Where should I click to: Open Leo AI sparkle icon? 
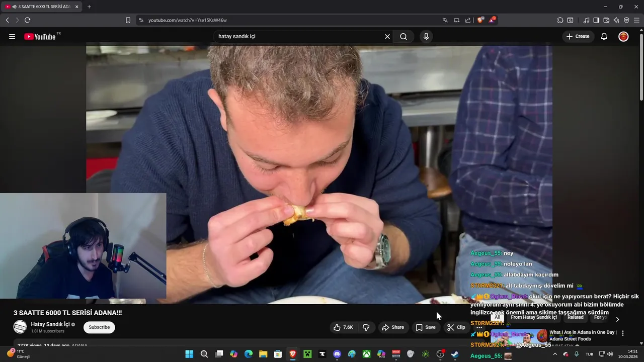coord(616,20)
